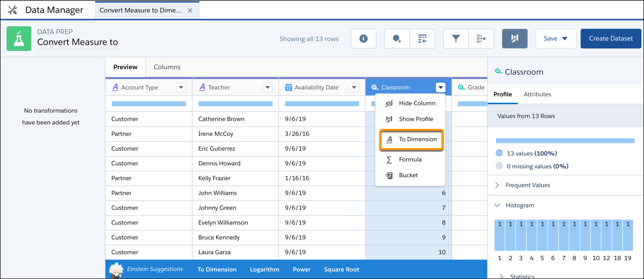
Task: Click the filter funnel icon
Action: pos(456,39)
